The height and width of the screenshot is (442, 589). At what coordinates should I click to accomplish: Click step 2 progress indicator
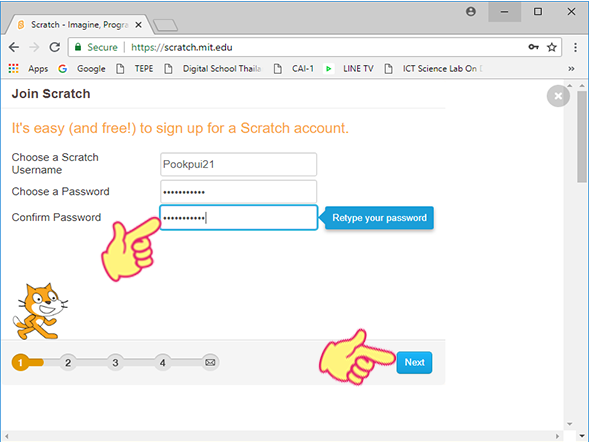[x=68, y=362]
